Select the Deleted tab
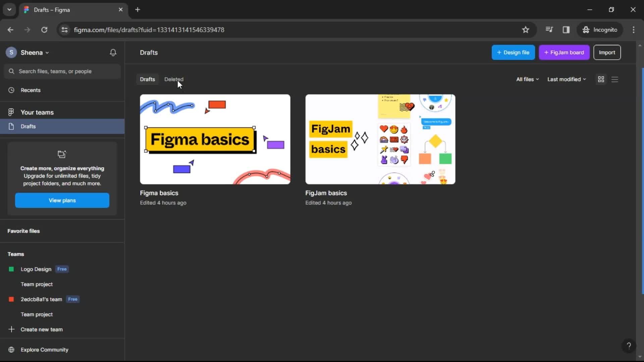This screenshot has width=644, height=362. point(174,79)
